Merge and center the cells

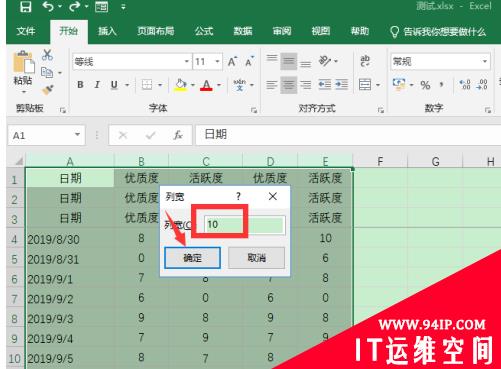pos(365,85)
